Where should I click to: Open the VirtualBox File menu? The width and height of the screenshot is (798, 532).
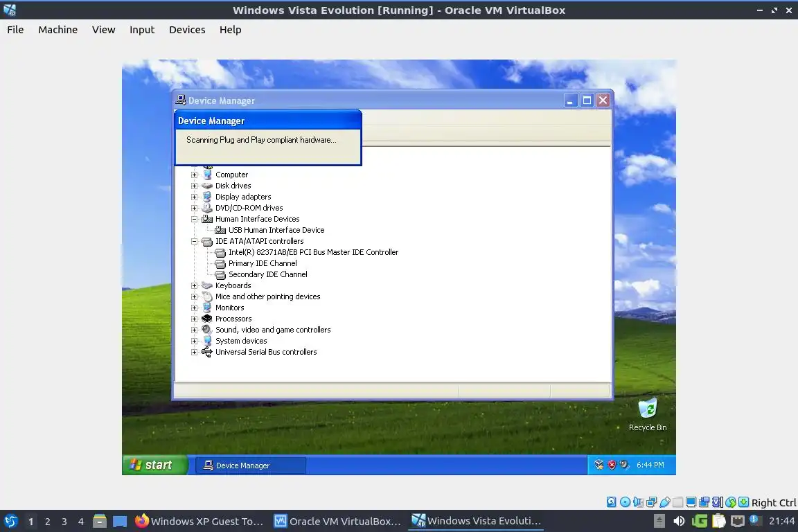[x=15, y=30]
